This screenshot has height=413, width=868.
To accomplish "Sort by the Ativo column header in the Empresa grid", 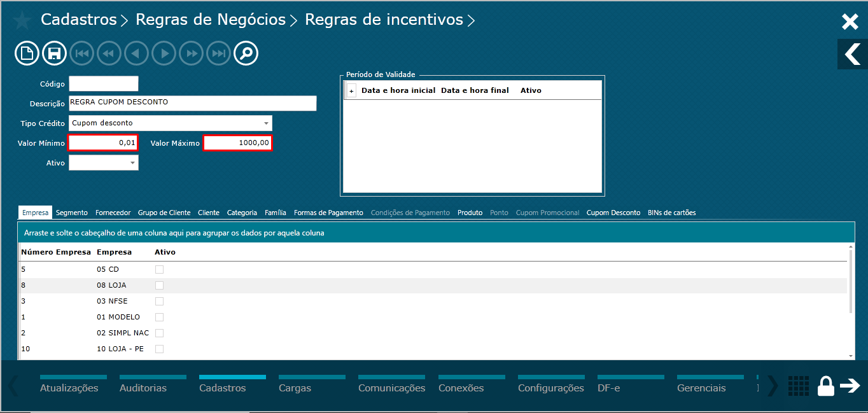I will tap(165, 252).
